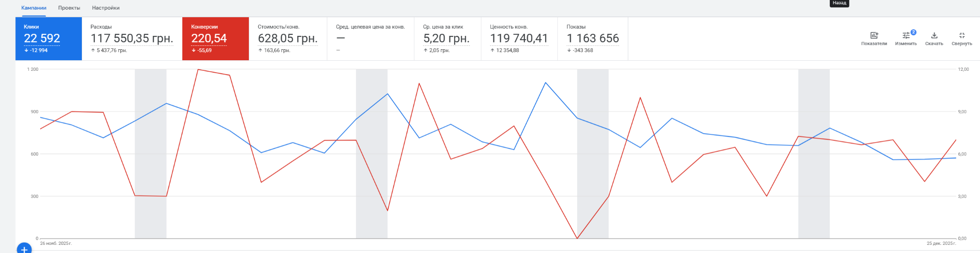Click the Назад tooltip label
This screenshot has height=253, width=980.
point(839,3)
